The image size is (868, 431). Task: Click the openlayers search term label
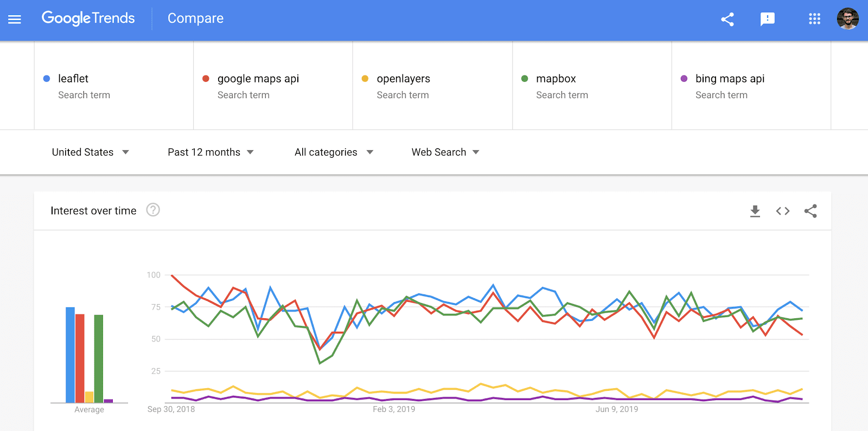pos(403,78)
